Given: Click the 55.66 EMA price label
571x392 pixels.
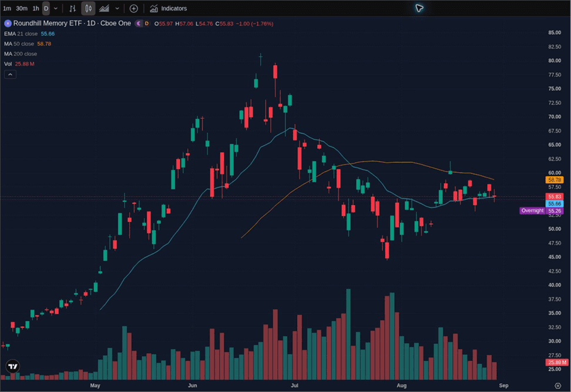Looking at the screenshot, I should 554,204.
